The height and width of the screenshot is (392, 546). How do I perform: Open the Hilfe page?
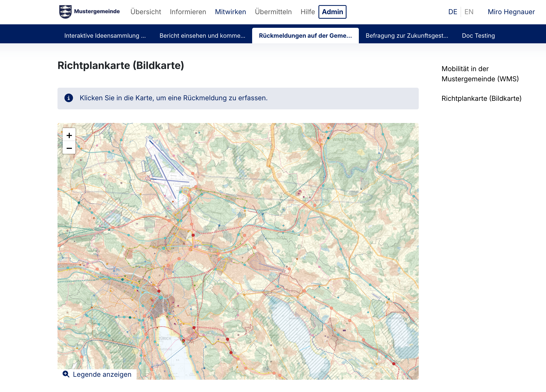(307, 12)
